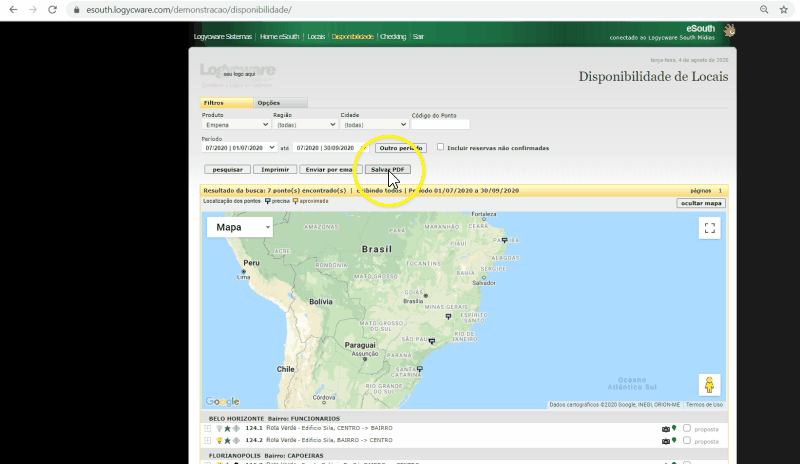This screenshot has width=800, height=464.
Task: Click the ocultar mapa button
Action: 701,203
